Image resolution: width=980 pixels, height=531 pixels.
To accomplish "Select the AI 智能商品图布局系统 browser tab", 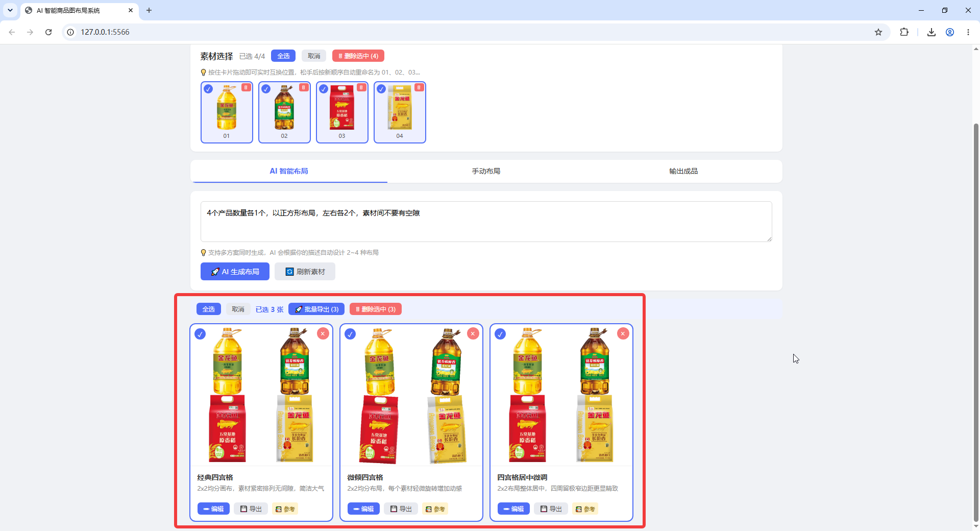I will coord(79,10).
